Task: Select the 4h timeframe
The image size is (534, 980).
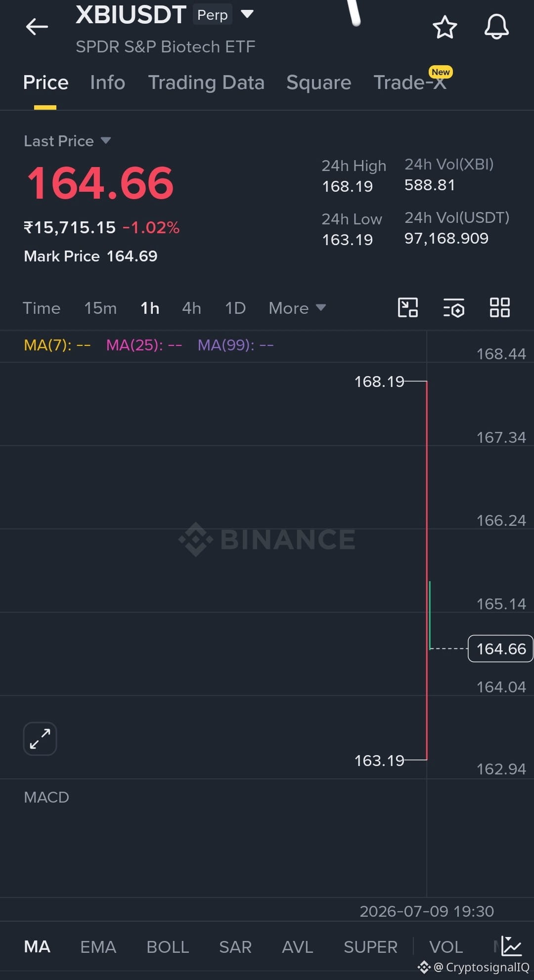Action: click(x=191, y=308)
